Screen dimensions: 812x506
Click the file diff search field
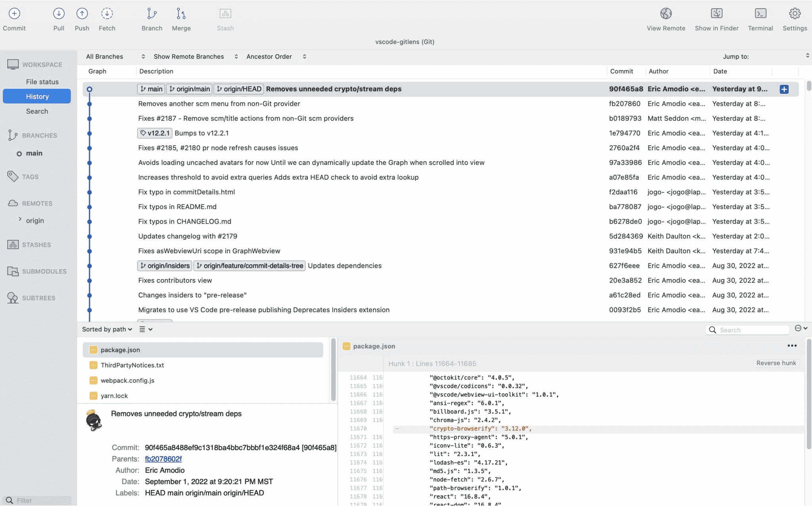point(749,329)
